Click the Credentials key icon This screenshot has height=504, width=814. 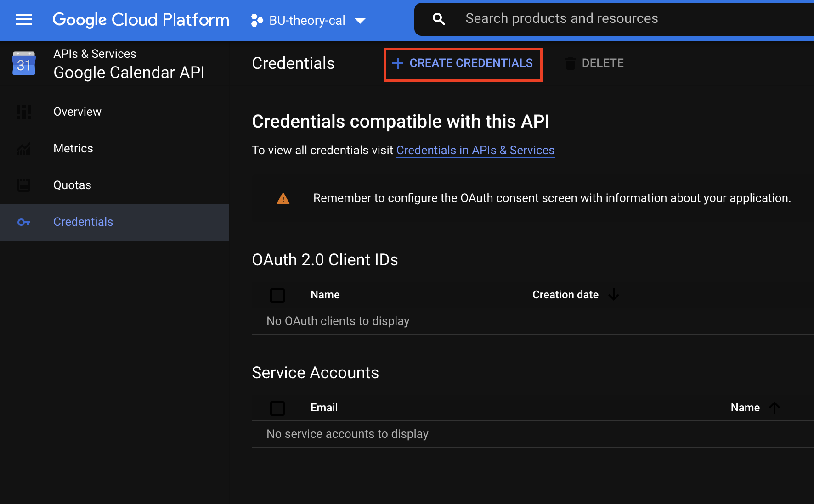coord(24,222)
